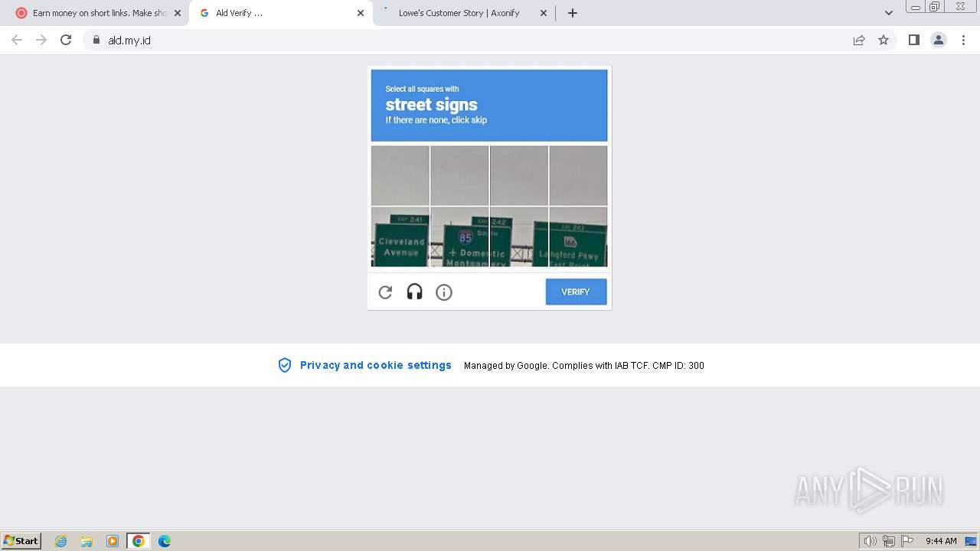Select the Cleveland Avenue sign tile
The image size is (980, 551).
pyautogui.click(x=400, y=236)
